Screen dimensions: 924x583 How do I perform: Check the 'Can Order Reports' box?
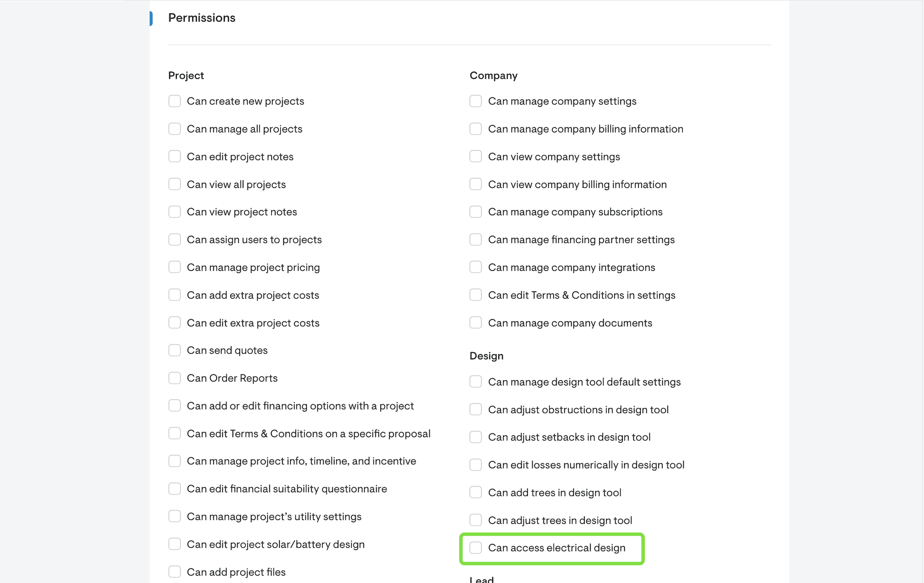point(174,378)
